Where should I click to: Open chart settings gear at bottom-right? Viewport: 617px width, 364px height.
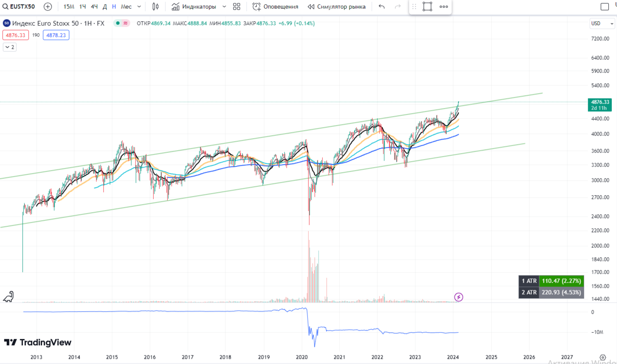603,357
